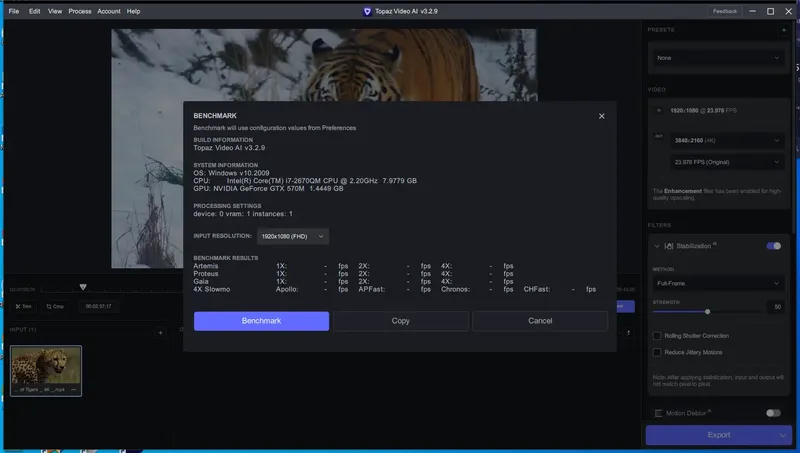800x453 pixels.
Task: Open the output resolution 3840x2160 (4K) dropdown
Action: pos(727,140)
